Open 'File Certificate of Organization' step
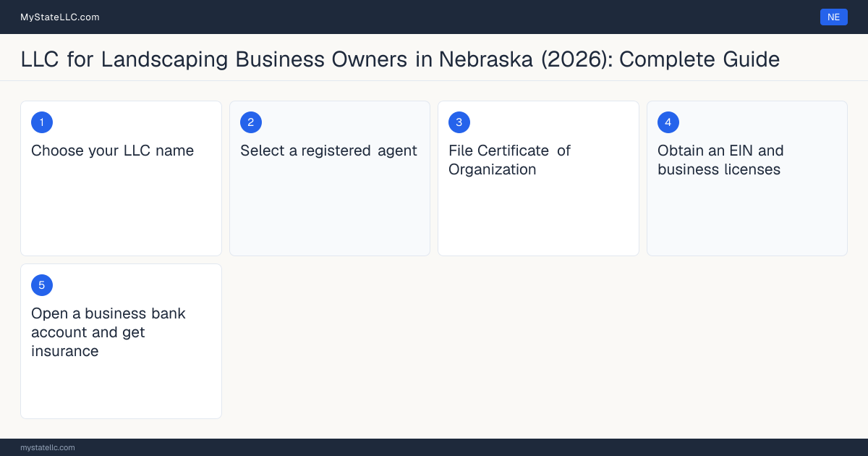The image size is (868, 456). [x=538, y=178]
